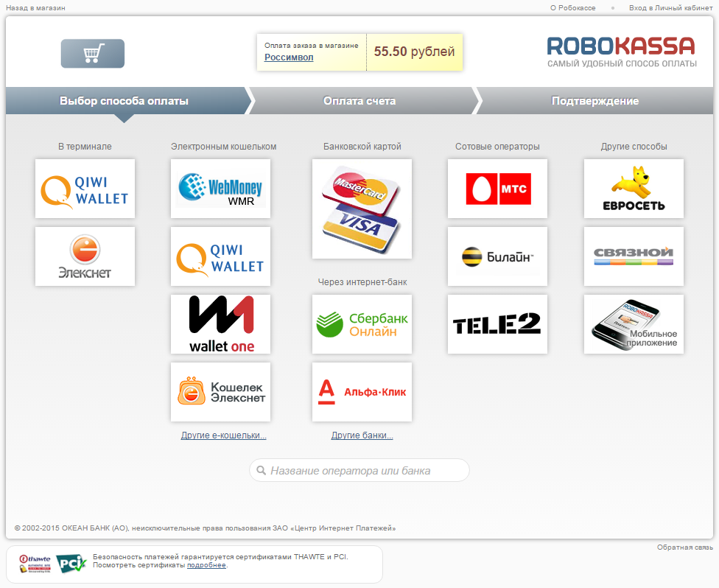
Task: Pay with MasterCard or Visa bank card
Action: pos(362,209)
